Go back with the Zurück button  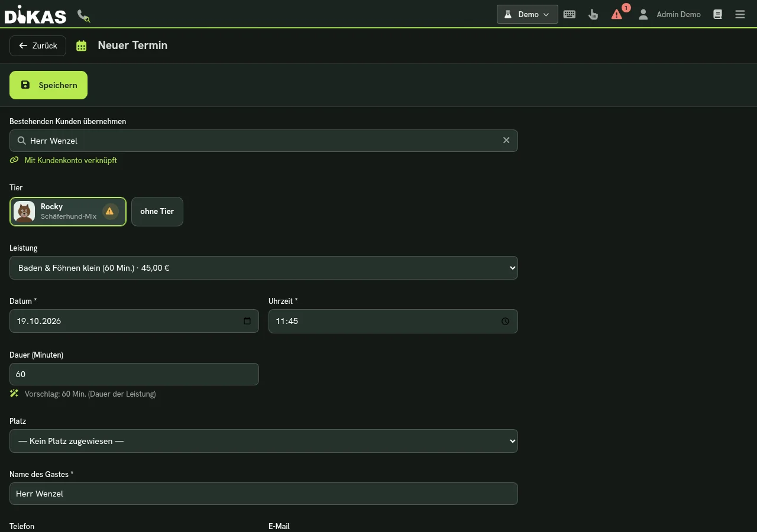[38, 46]
